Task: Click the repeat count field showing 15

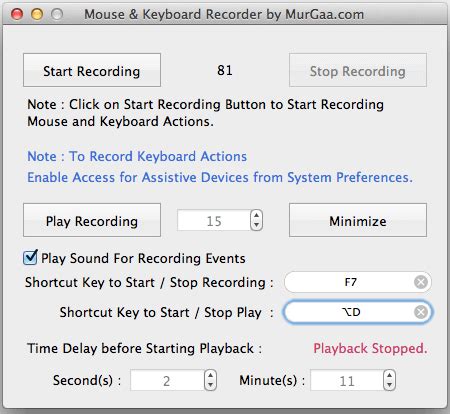Action: 214,220
